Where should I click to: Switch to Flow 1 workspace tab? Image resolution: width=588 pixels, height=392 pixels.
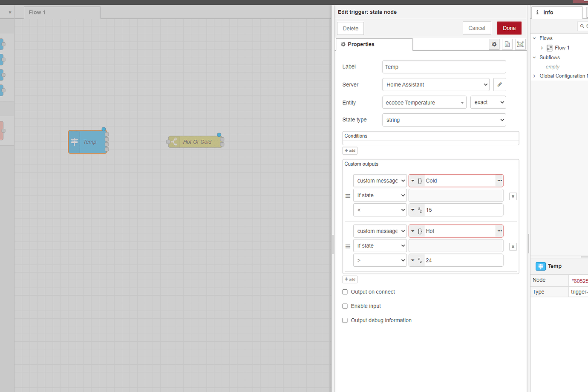(x=62, y=12)
